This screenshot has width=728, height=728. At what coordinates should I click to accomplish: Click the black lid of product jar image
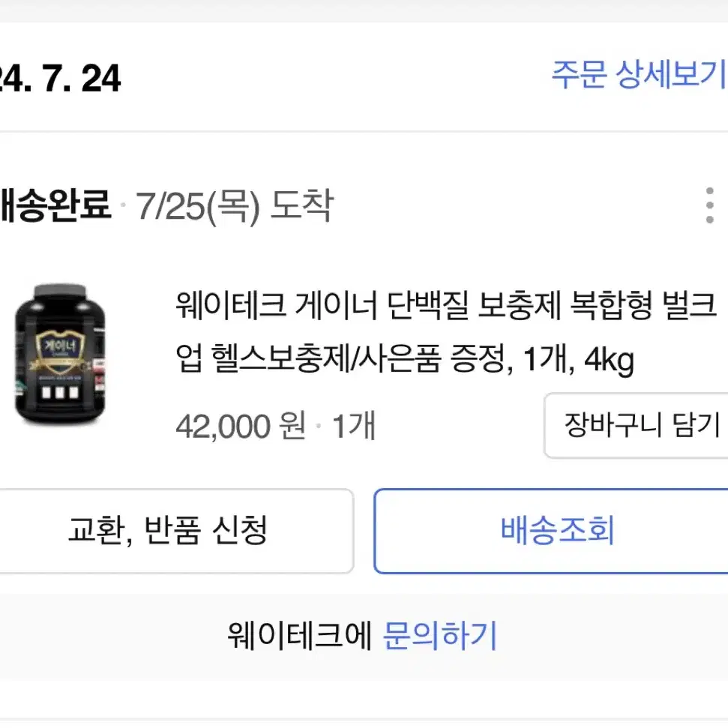[x=61, y=293]
